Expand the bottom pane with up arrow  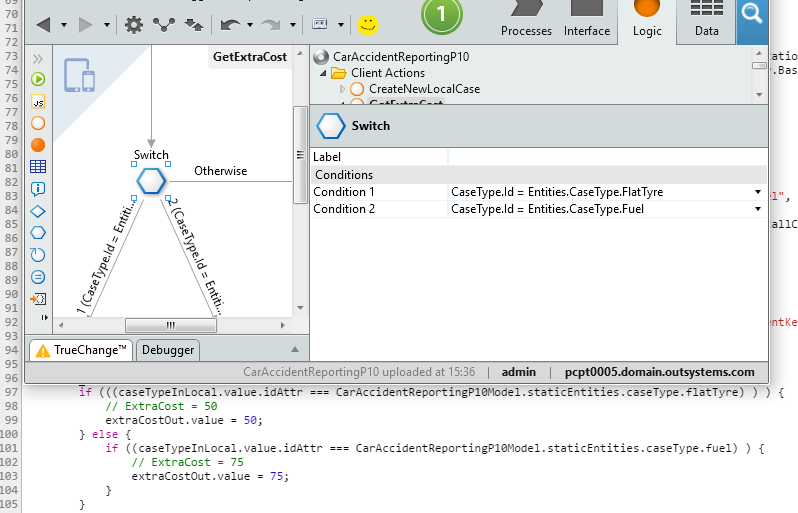tap(295, 350)
